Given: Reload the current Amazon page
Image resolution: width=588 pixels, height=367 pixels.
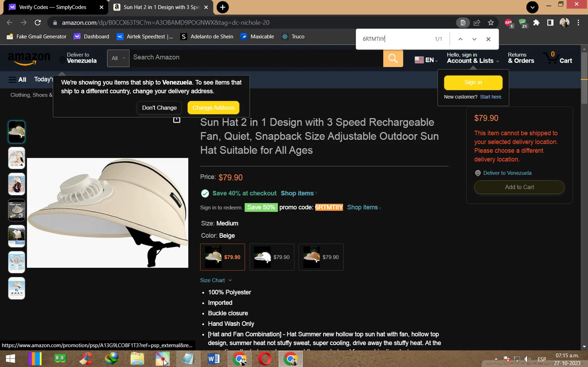Looking at the screenshot, I should [x=38, y=23].
